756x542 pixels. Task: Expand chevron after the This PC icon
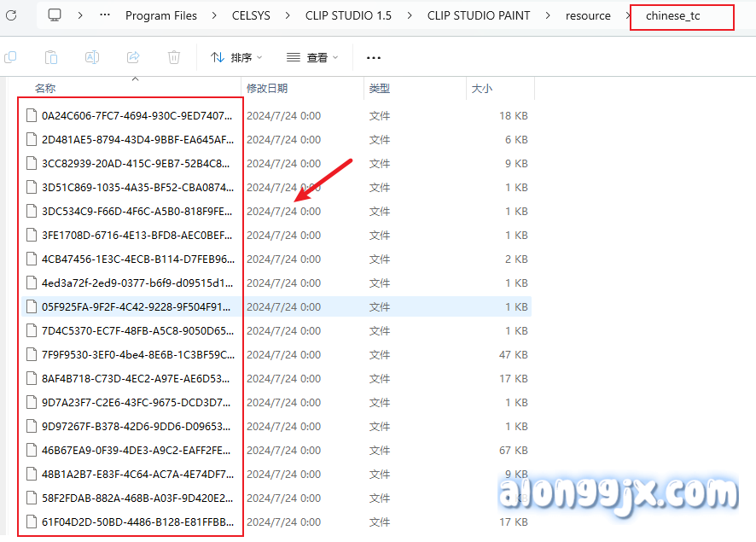(x=80, y=15)
